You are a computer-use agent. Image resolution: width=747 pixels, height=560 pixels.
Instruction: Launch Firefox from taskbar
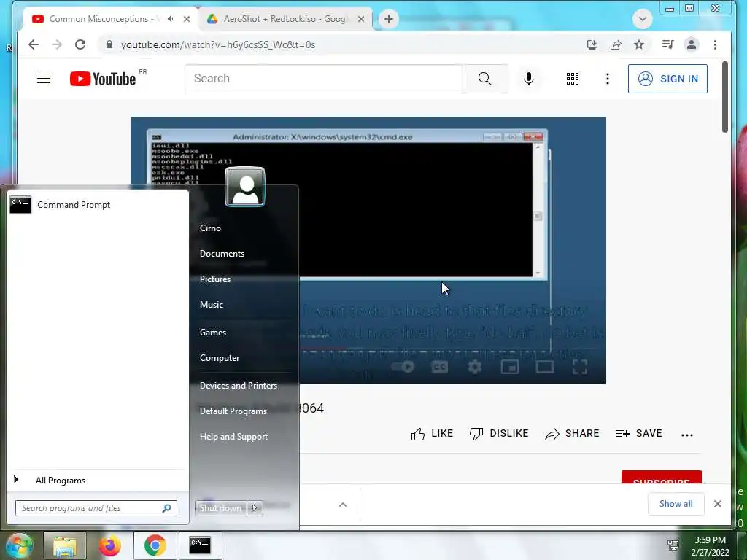[x=109, y=545]
